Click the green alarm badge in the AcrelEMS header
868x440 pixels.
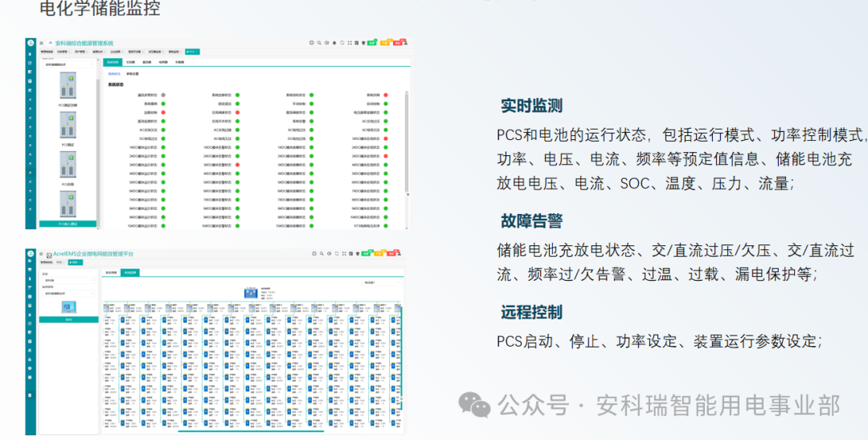click(366, 253)
